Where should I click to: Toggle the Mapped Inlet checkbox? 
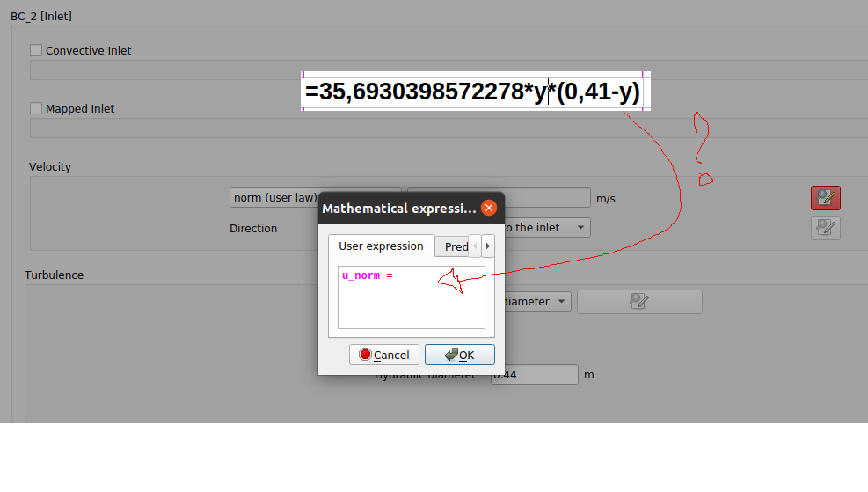pos(36,109)
